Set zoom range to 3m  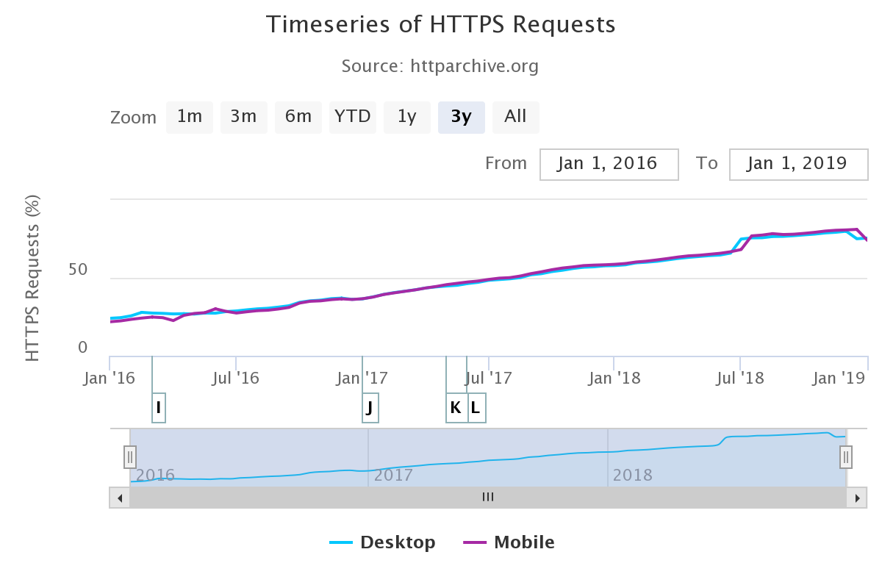[244, 117]
